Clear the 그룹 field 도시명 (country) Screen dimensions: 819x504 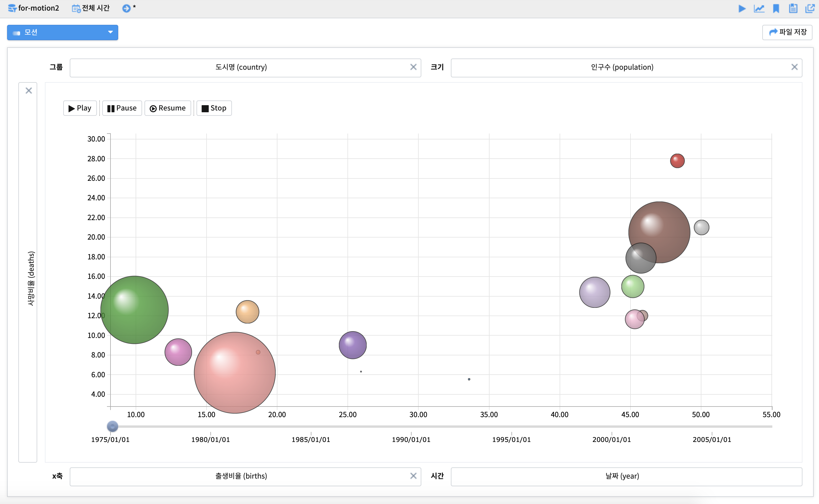point(413,67)
